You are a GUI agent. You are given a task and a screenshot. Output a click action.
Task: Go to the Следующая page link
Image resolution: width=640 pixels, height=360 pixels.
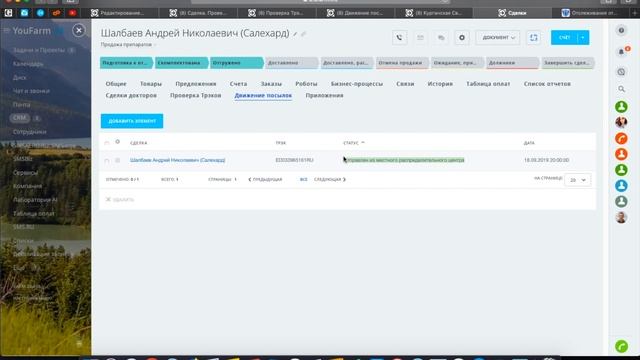tap(330, 179)
